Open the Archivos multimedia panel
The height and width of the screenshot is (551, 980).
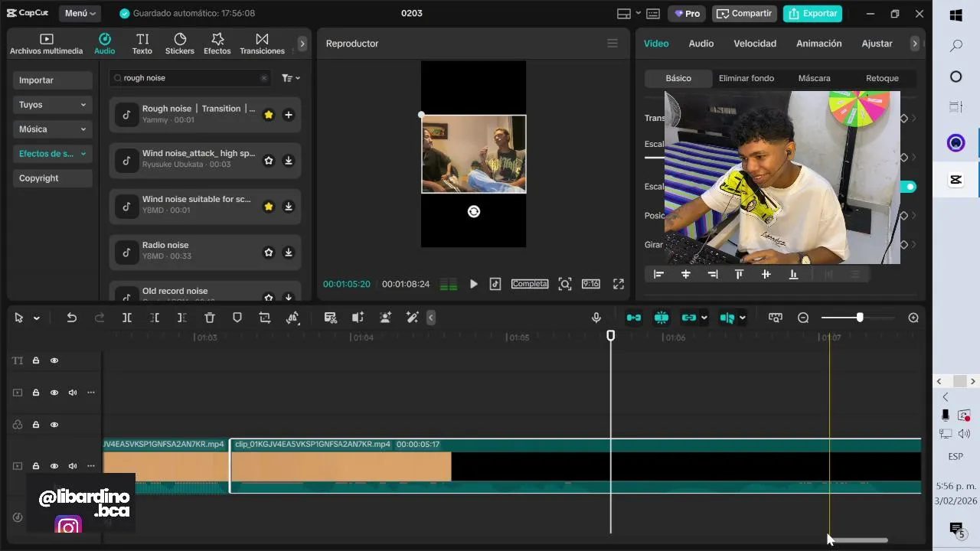click(x=46, y=44)
